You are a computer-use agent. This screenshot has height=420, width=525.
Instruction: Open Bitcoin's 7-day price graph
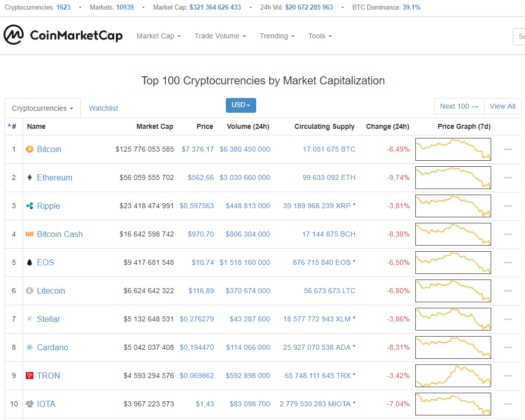click(x=453, y=149)
